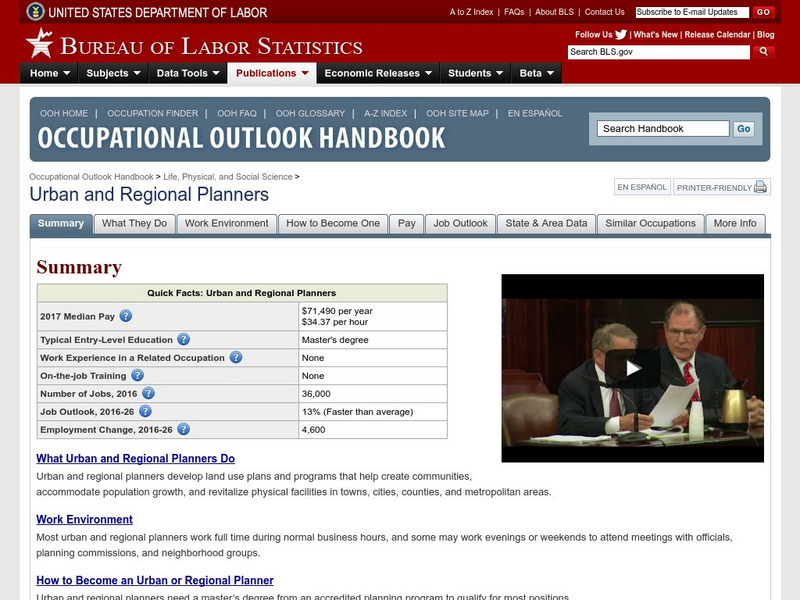Open the How to Become One tab
This screenshot has width=800, height=600.
333,223
